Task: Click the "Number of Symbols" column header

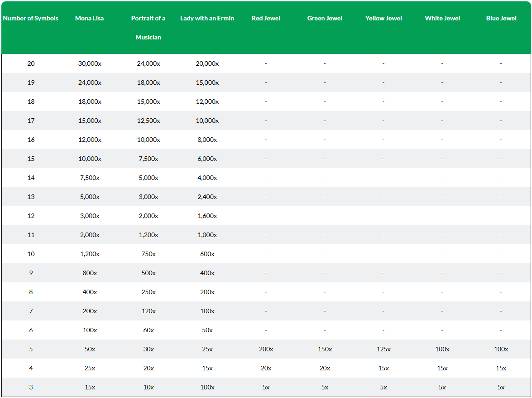Action: pos(30,18)
